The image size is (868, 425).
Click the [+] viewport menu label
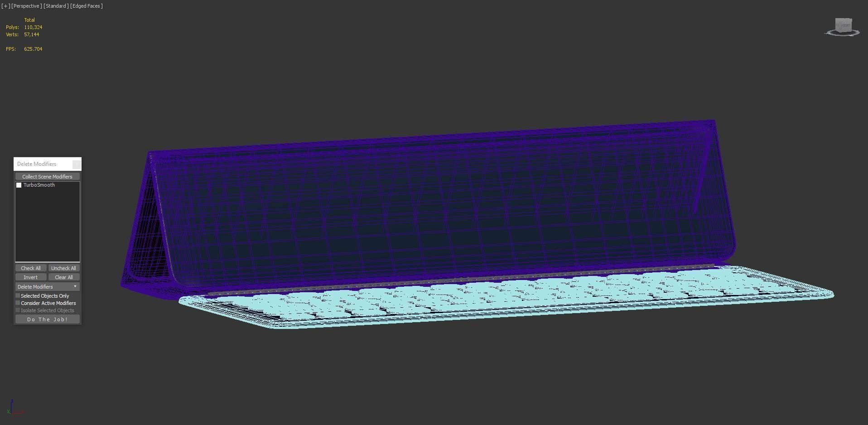pos(5,6)
